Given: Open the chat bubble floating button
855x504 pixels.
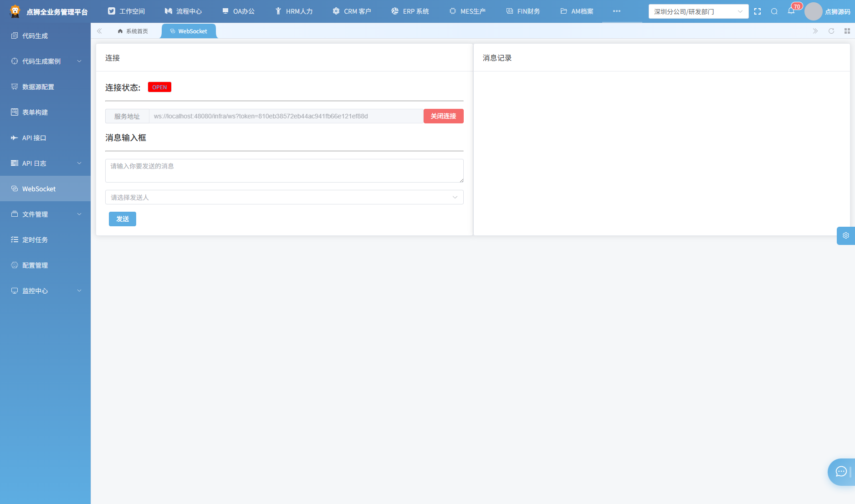Looking at the screenshot, I should tap(841, 472).
